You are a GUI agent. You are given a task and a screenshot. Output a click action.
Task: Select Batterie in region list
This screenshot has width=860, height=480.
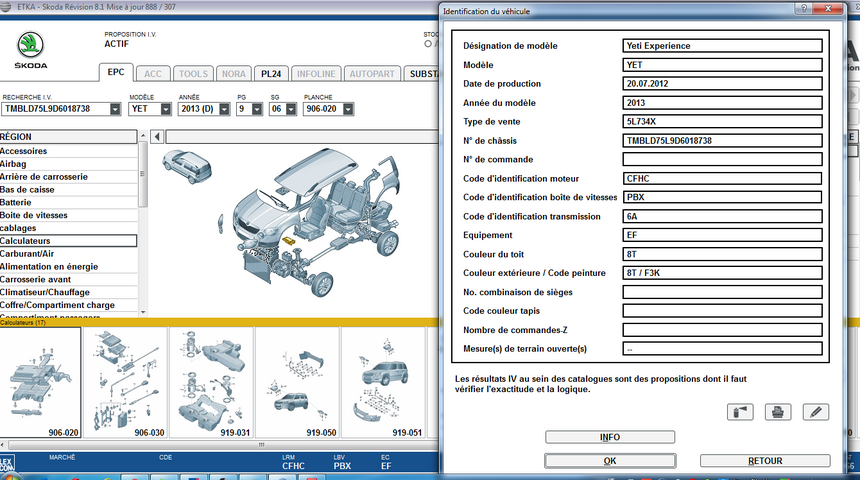pos(69,202)
